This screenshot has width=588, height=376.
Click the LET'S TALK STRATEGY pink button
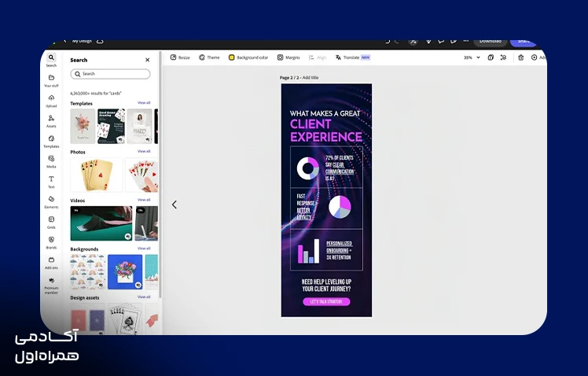[x=326, y=302]
